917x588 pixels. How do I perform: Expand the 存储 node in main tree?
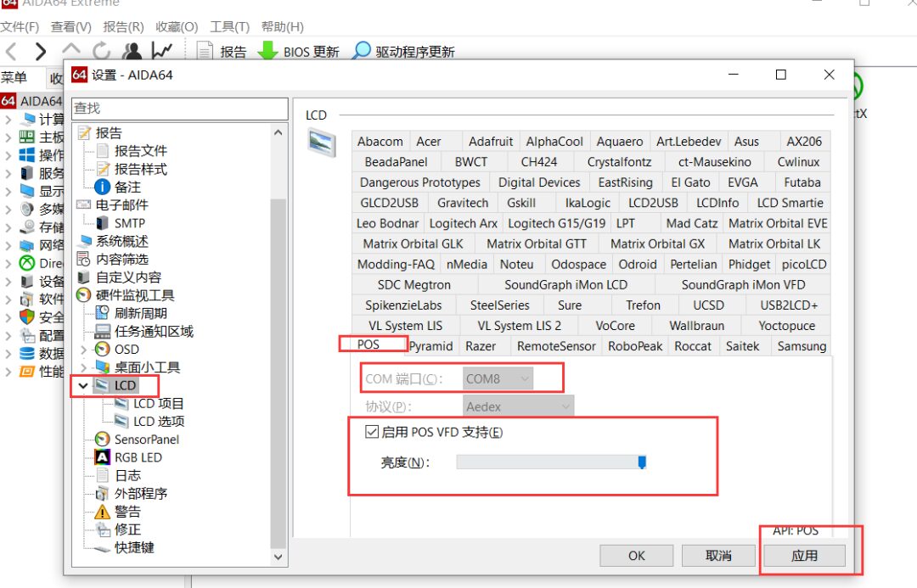pyautogui.click(x=8, y=227)
